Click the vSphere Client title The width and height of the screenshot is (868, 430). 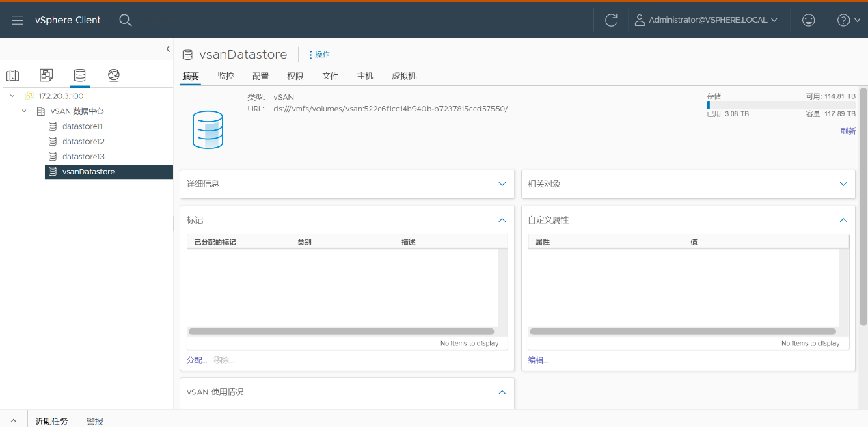[x=68, y=20]
